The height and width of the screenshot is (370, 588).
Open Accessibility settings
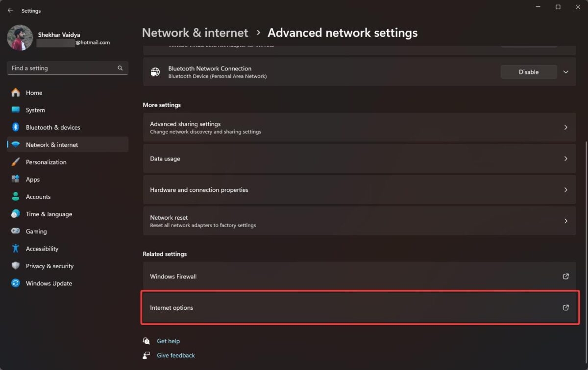[41, 248]
